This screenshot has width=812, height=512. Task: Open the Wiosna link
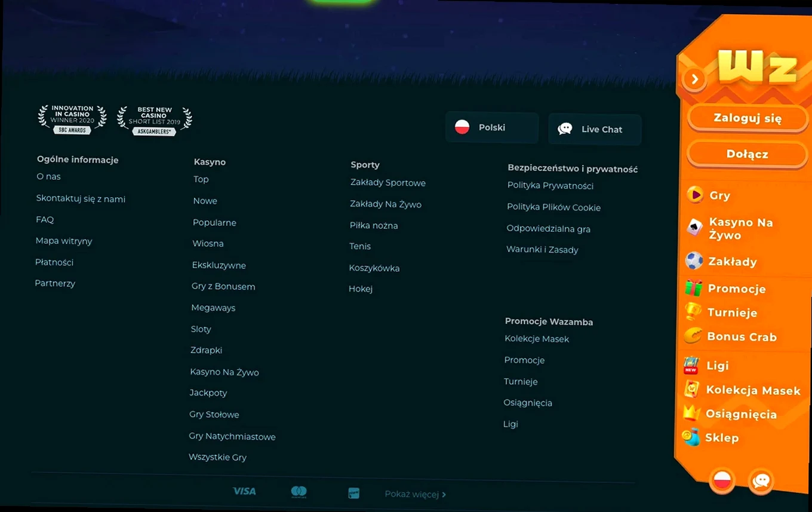[208, 243]
